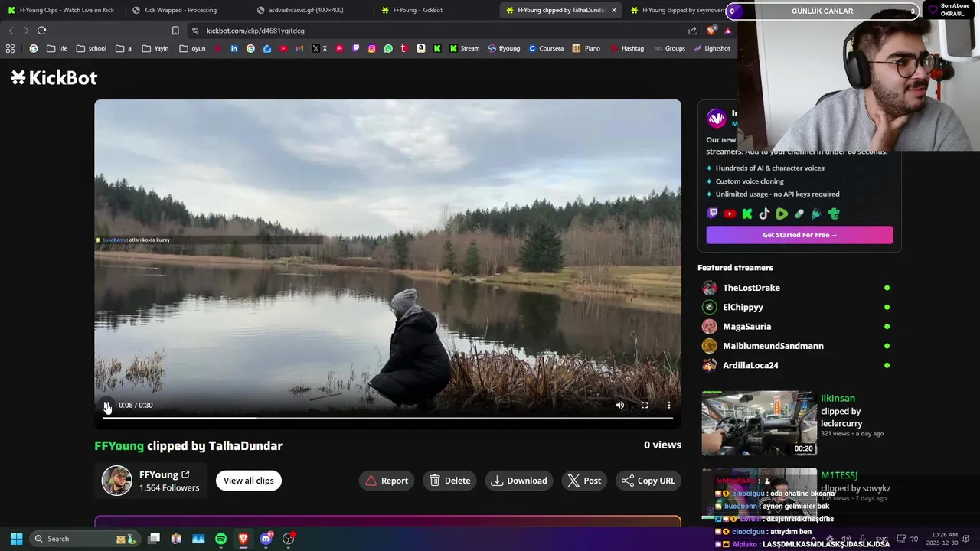Pause the clip video
Image resolution: width=980 pixels, height=551 pixels.
click(x=106, y=405)
